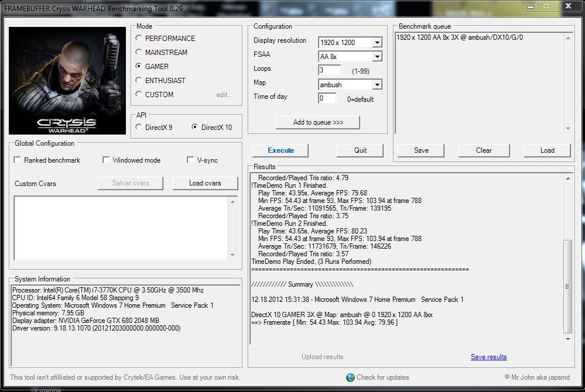
Task: Click the Operating System line in System Information
Action: pyautogui.click(x=112, y=305)
